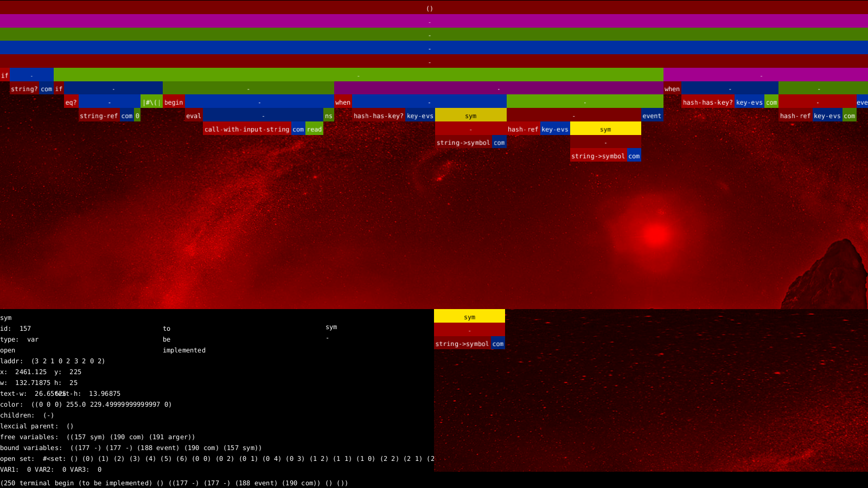Screen dimensions: 868x488
Task: Click the green "0" node beside string-ref
Action: tap(137, 116)
